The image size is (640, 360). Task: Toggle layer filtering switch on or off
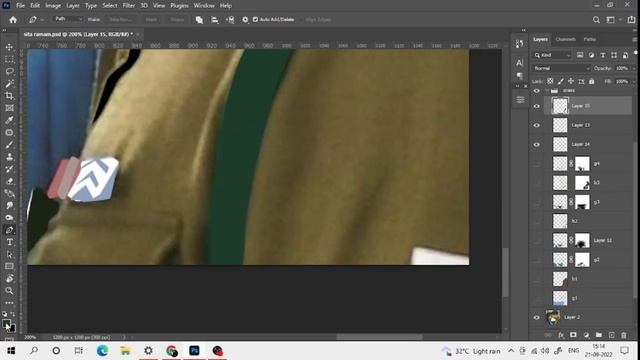coord(636,53)
